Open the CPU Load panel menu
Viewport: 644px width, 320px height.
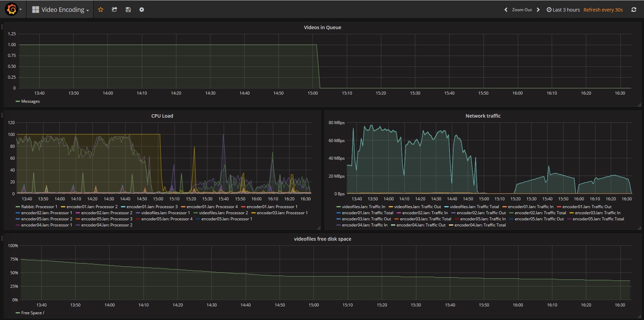pyautogui.click(x=161, y=116)
